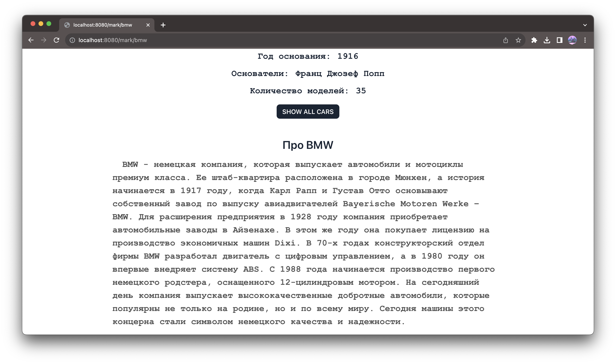Click the browser back arrow
Screen dimensions: 616x364
31,40
